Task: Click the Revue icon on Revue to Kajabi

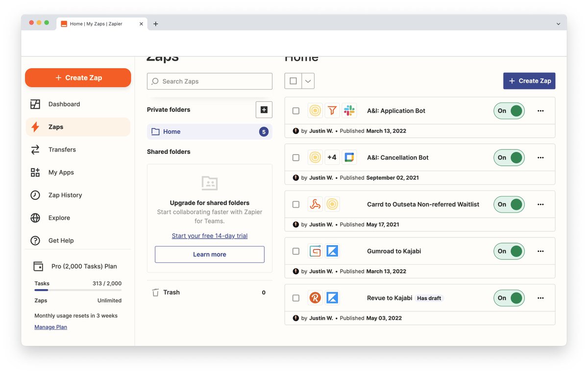Action: pos(316,298)
